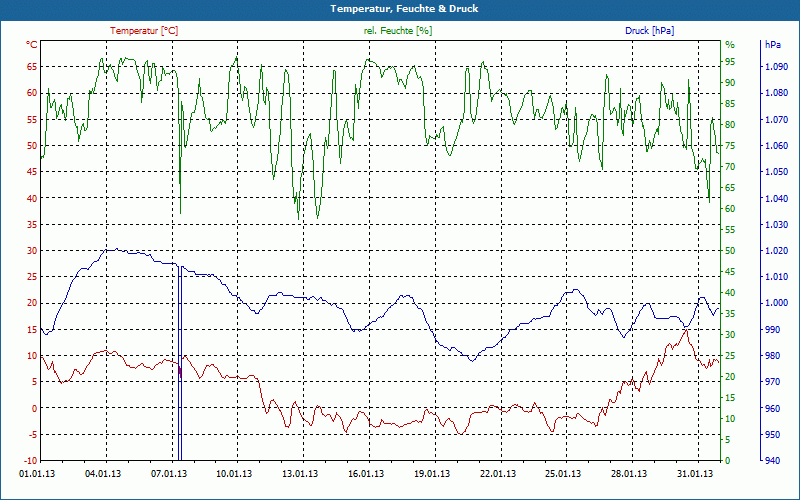The image size is (800, 500).
Task: Click the date label 31.01.13
Action: point(694,474)
